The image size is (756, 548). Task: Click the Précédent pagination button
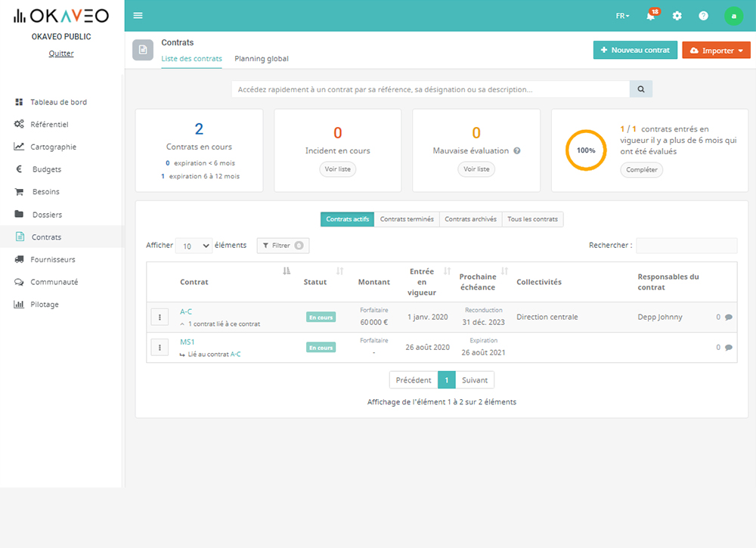coord(414,380)
